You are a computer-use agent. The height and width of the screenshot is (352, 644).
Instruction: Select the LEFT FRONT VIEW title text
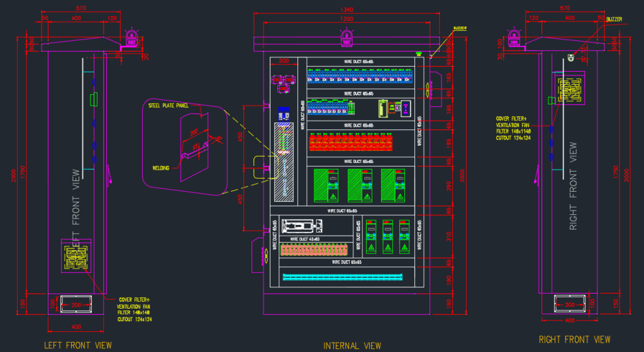pyautogui.click(x=77, y=345)
